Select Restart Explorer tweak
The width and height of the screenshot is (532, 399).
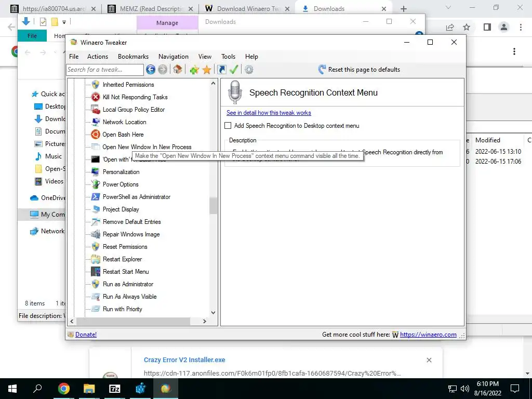pos(122,259)
